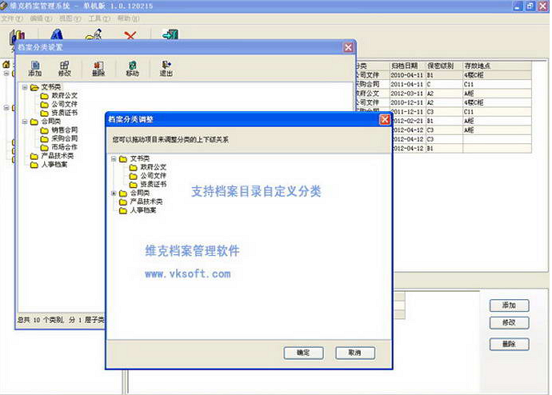The image size is (552, 395).
Task: Expand 合同类 node in 档案分类调整 dialog
Action: (114, 193)
